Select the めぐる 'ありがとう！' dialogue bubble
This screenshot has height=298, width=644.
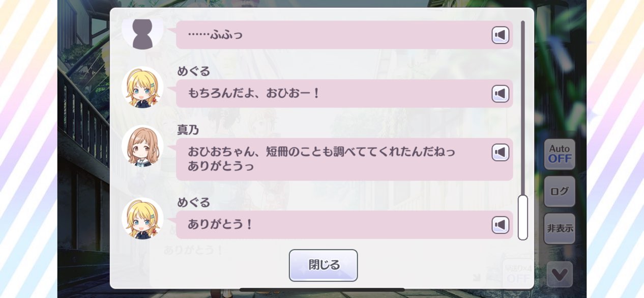pyautogui.click(x=344, y=225)
